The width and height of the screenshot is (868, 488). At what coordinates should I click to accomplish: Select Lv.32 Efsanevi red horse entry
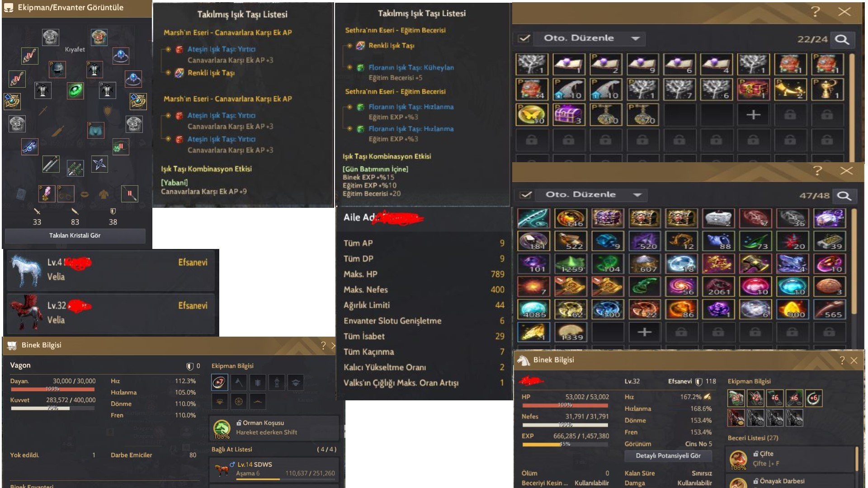pyautogui.click(x=111, y=313)
